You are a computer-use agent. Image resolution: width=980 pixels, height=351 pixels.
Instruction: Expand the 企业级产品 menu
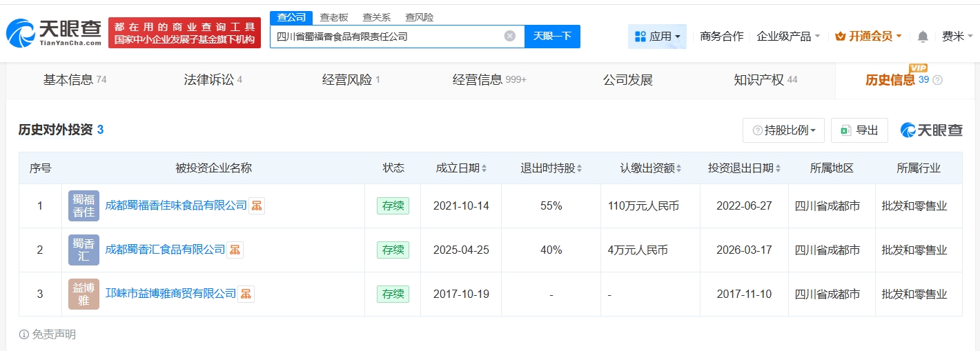pos(788,37)
